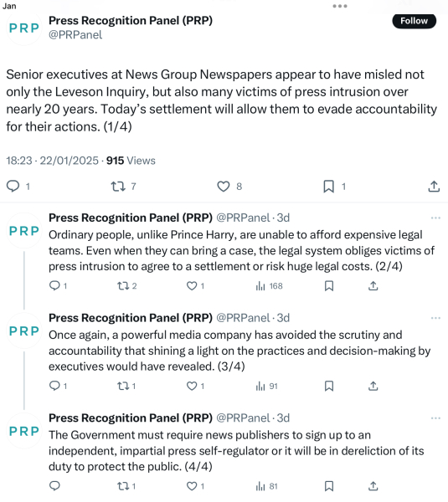
Task: Open the PRP avatar of the main tweet
Action: point(24,28)
